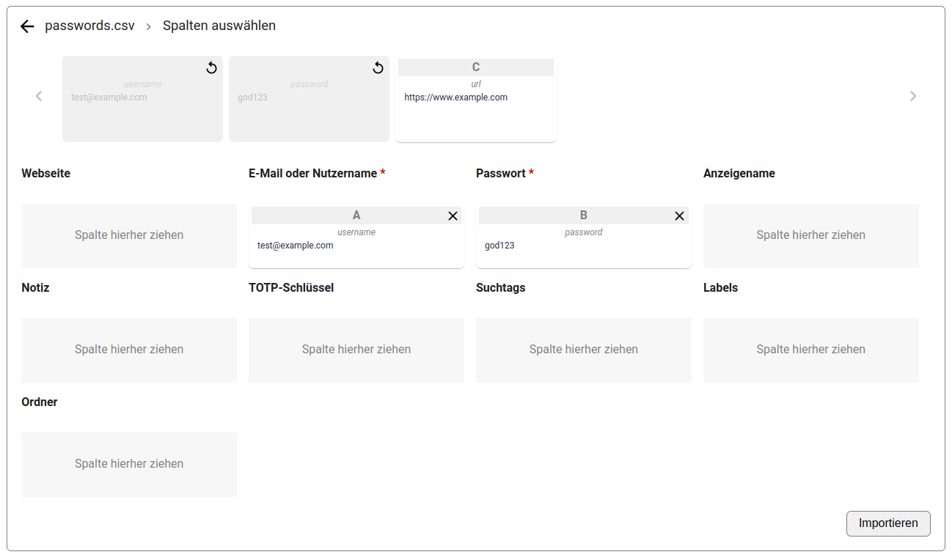This screenshot has height=560, width=952.
Task: Click the Ordner drop zone
Action: pyautogui.click(x=129, y=464)
